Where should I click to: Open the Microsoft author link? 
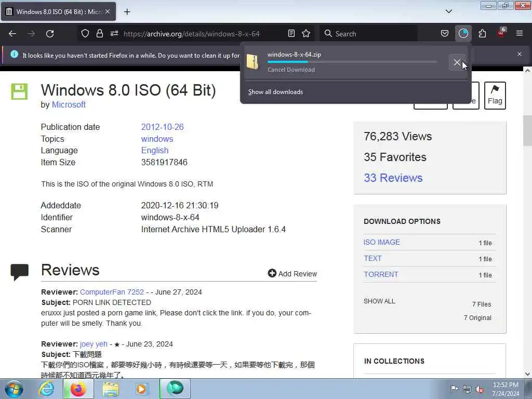(69, 104)
